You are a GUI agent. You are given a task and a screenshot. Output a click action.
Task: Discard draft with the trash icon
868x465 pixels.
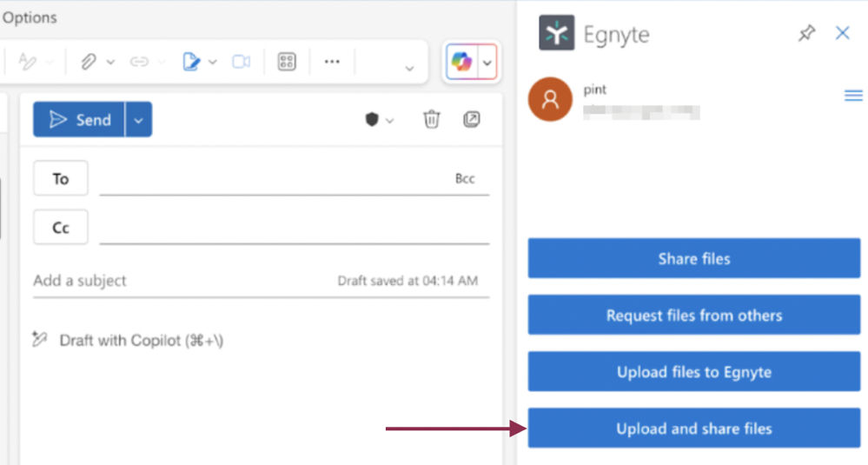(x=432, y=119)
